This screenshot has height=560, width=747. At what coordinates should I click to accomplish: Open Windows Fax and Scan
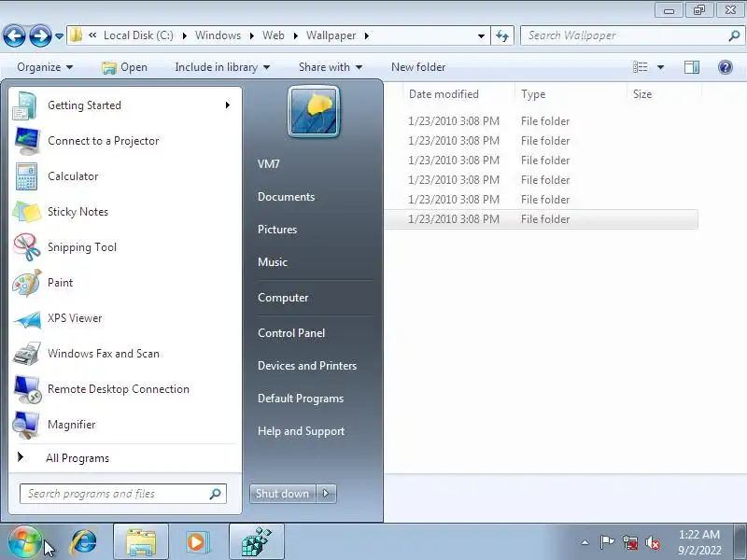click(x=125, y=354)
